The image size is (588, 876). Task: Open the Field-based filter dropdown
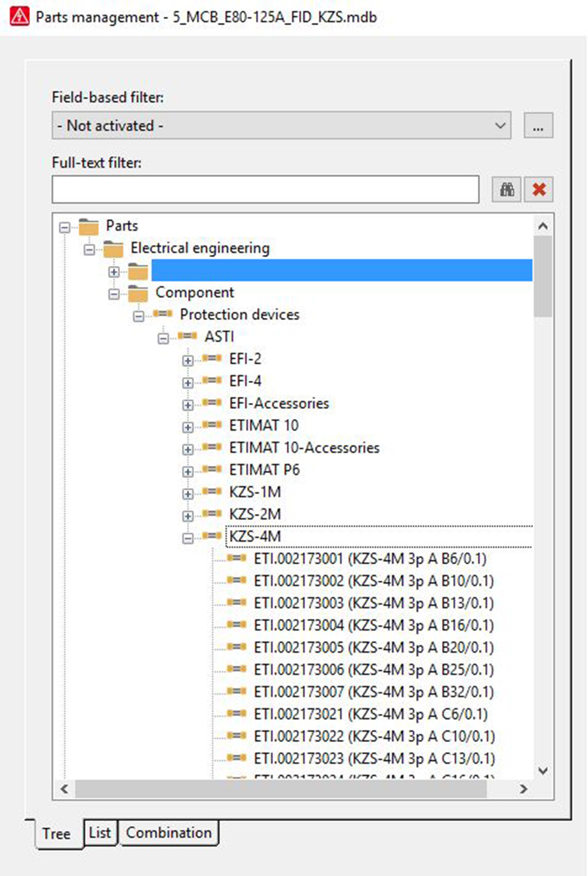[x=282, y=126]
